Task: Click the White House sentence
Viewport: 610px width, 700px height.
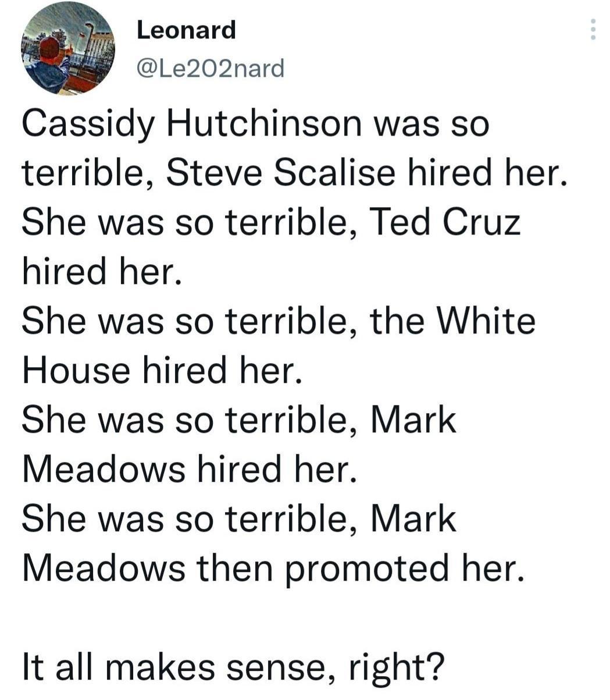Action: pos(279,320)
